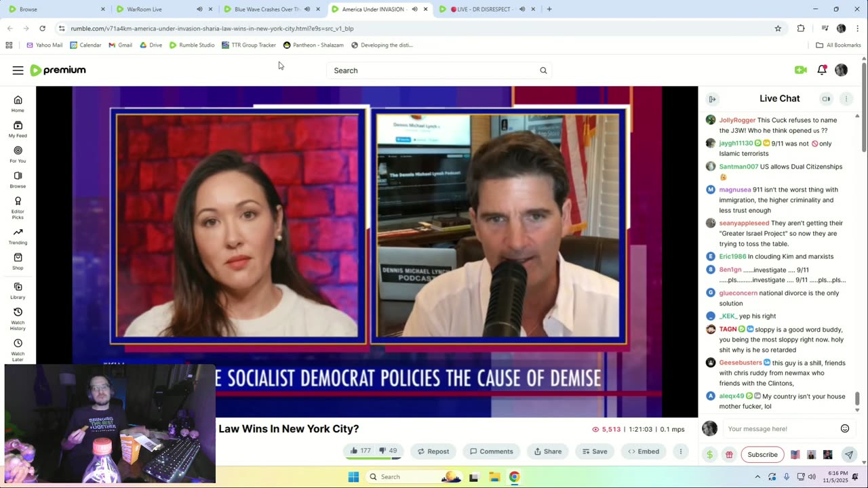
Task: Open the Rumble Studio bookmark
Action: coord(192,45)
